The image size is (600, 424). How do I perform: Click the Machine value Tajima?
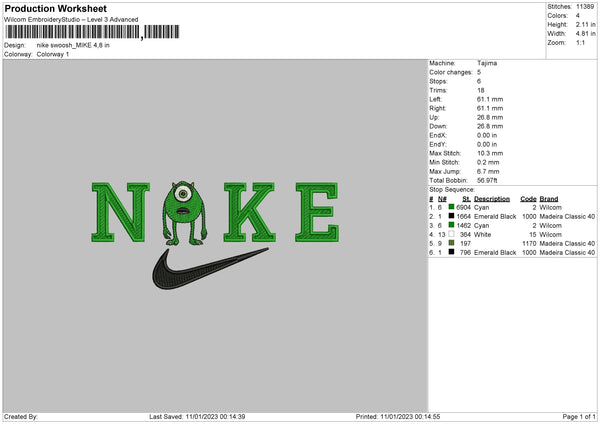click(x=487, y=63)
